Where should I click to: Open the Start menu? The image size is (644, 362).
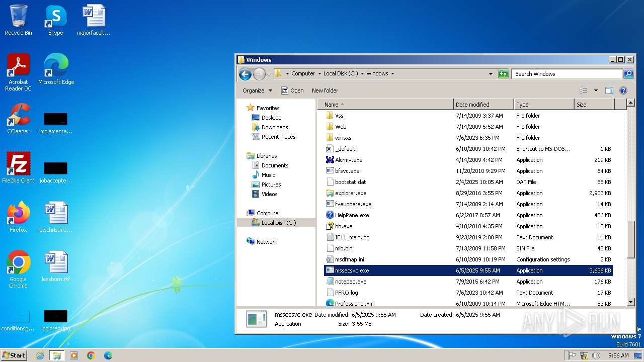click(14, 355)
